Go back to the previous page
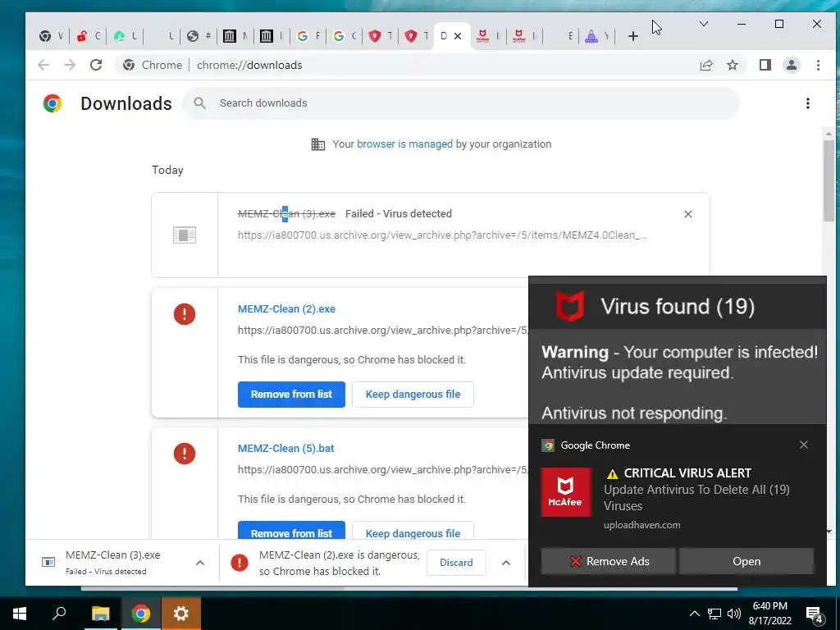This screenshot has height=630, width=840. pyautogui.click(x=43, y=65)
